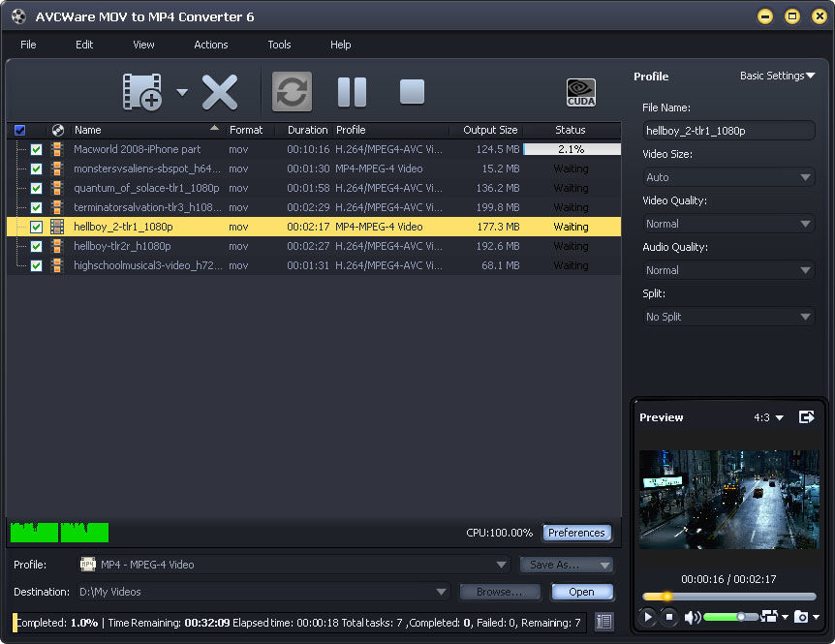Uncheck hellboy_2-tlr1_1080p checkbox
This screenshot has height=644, width=835.
click(36, 227)
